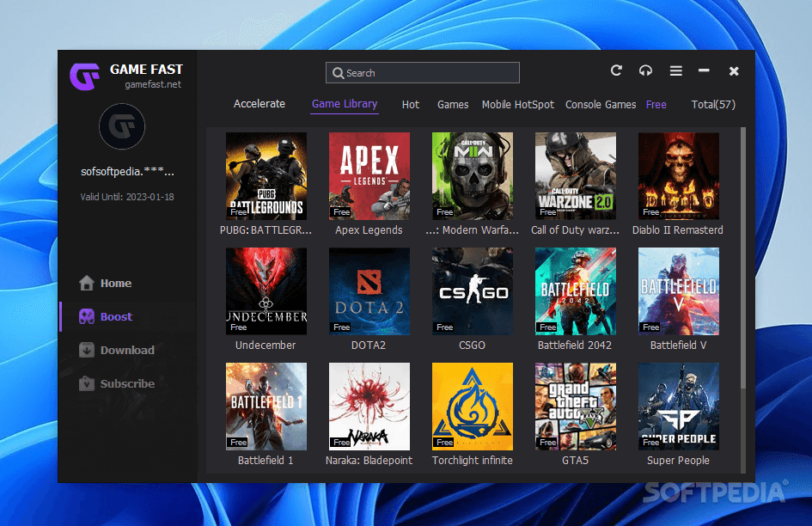Select the Mobile HotSpot category
812x526 pixels.
(x=518, y=105)
